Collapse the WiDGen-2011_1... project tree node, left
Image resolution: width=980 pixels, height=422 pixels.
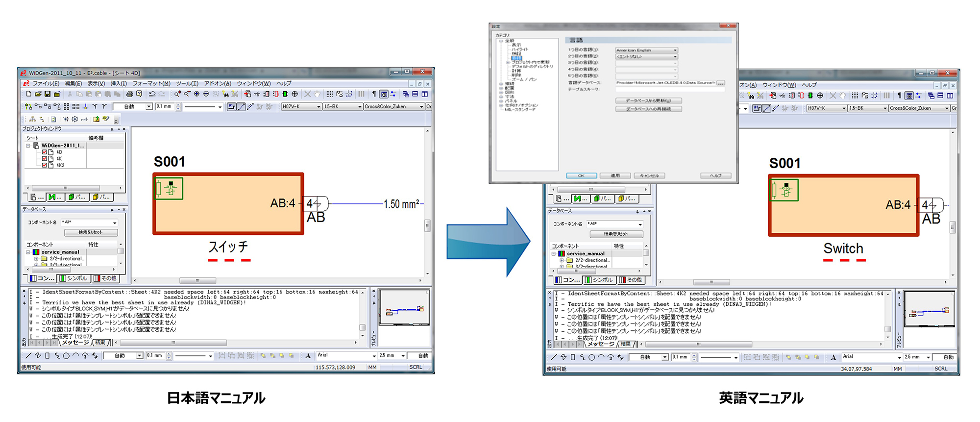pyautogui.click(x=28, y=146)
